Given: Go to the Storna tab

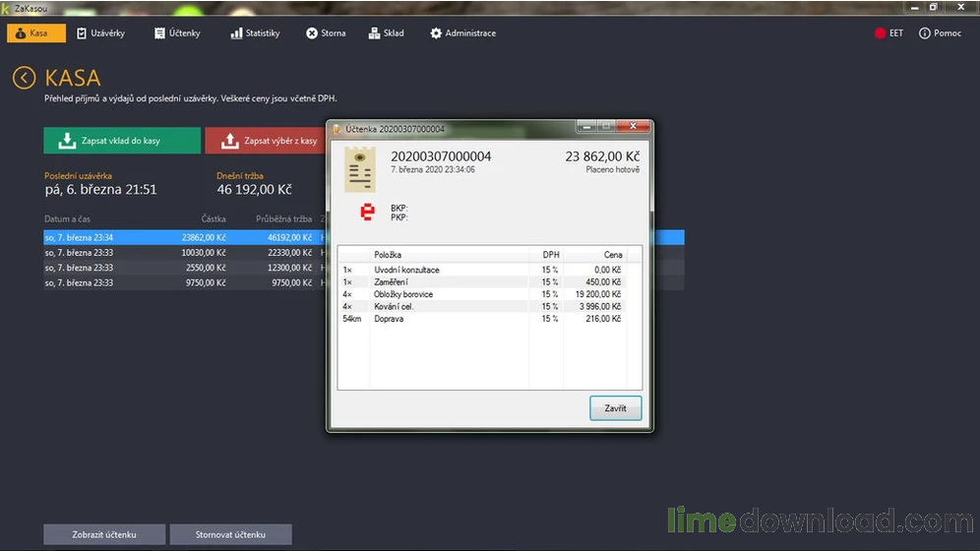Looking at the screenshot, I should [326, 33].
